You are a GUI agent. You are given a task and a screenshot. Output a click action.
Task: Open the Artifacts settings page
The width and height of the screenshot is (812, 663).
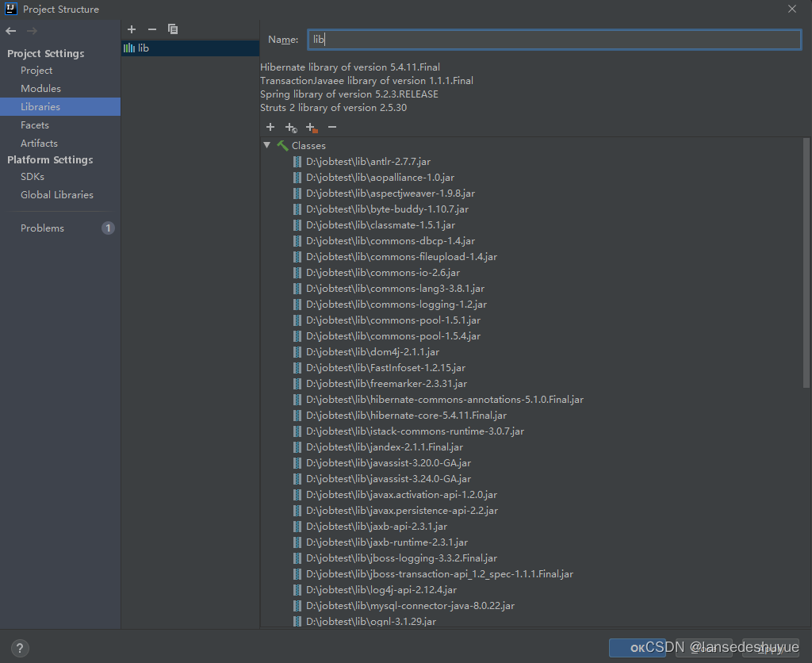(x=39, y=143)
